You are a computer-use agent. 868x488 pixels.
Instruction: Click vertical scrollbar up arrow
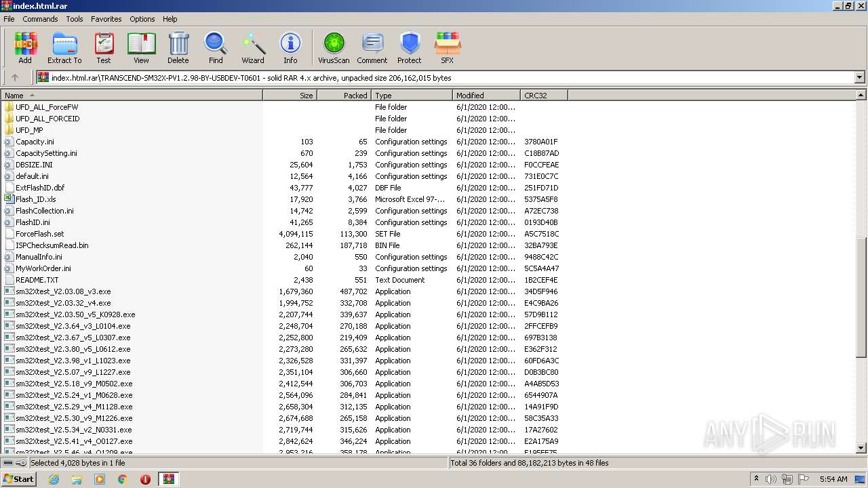point(861,96)
